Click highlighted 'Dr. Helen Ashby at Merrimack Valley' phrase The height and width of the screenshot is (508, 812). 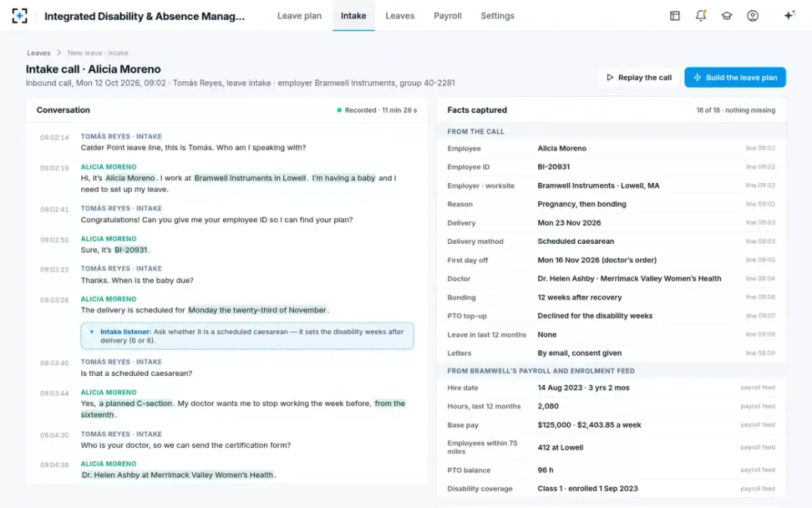(178, 475)
